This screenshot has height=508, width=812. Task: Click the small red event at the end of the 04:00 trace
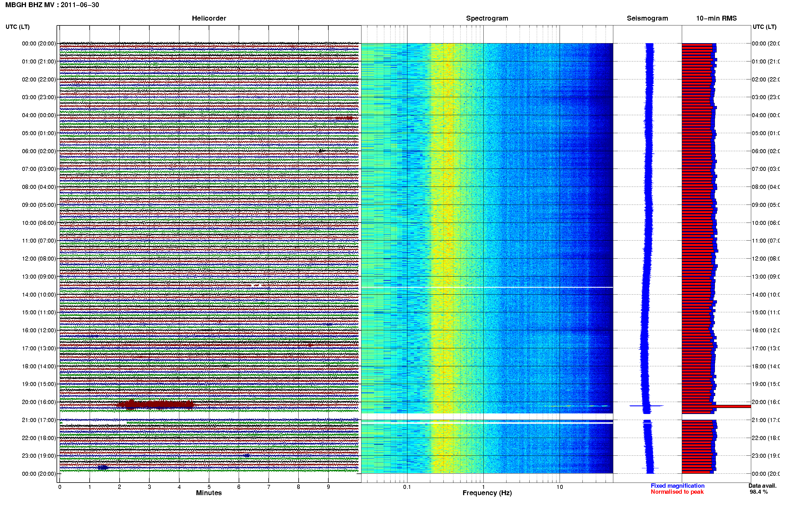click(x=344, y=118)
